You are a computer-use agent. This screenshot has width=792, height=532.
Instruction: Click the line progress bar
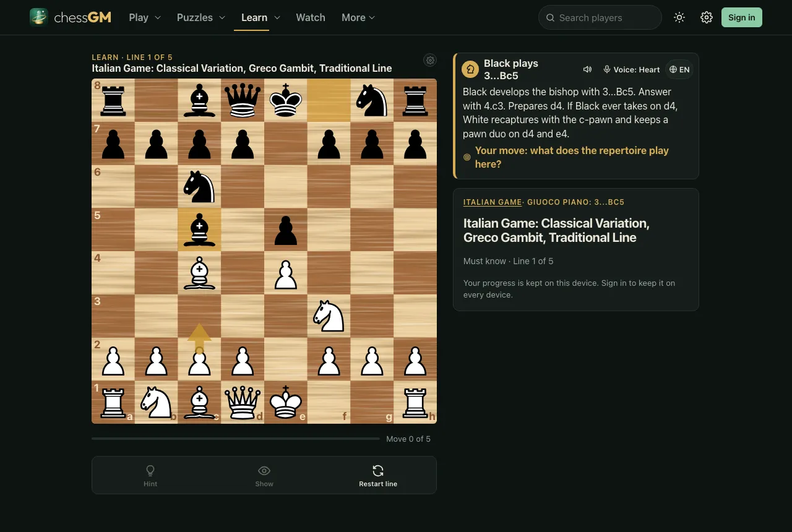pos(236,439)
